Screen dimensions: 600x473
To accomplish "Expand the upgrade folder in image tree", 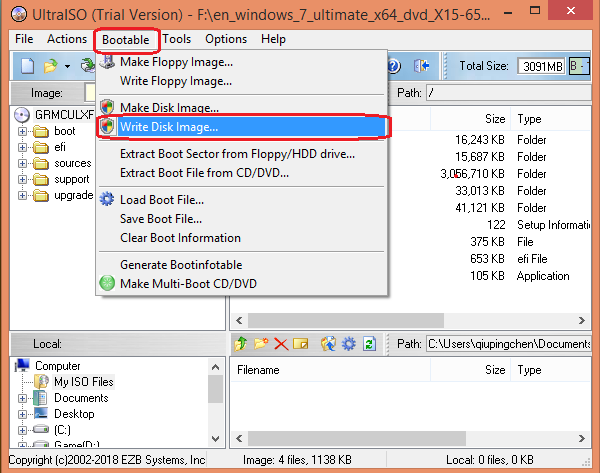I will point(22,196).
